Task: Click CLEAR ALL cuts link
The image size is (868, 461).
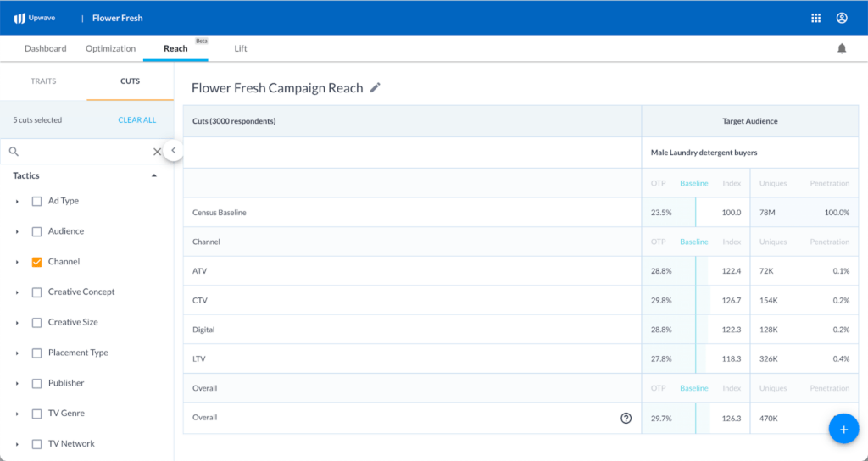Action: pos(136,120)
